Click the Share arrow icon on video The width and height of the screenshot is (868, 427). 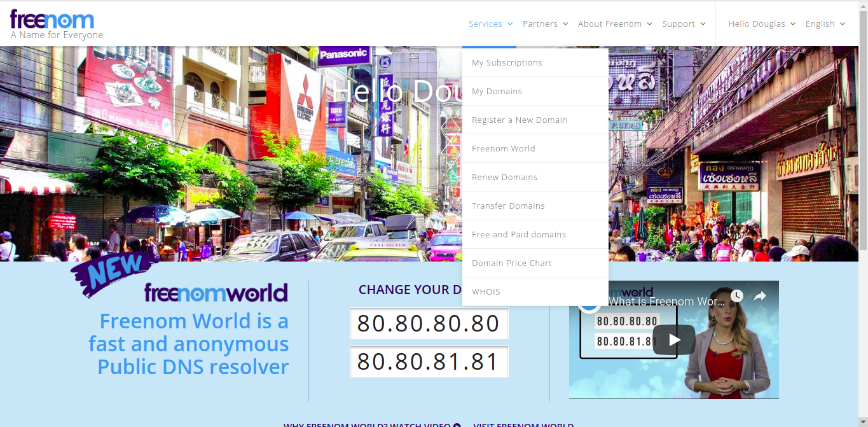[x=760, y=296]
